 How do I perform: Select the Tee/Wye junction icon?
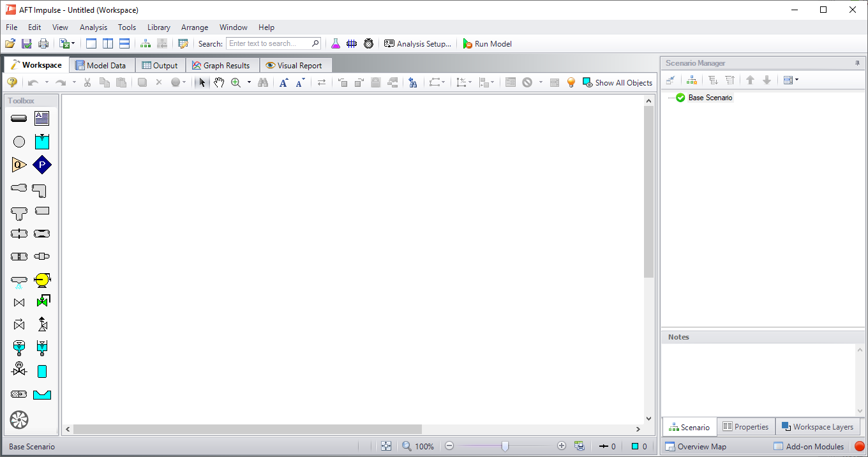click(19, 213)
